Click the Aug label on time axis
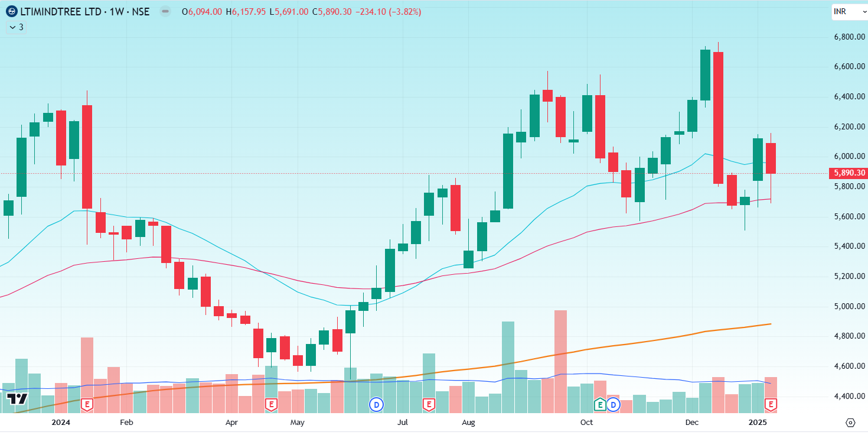 468,422
